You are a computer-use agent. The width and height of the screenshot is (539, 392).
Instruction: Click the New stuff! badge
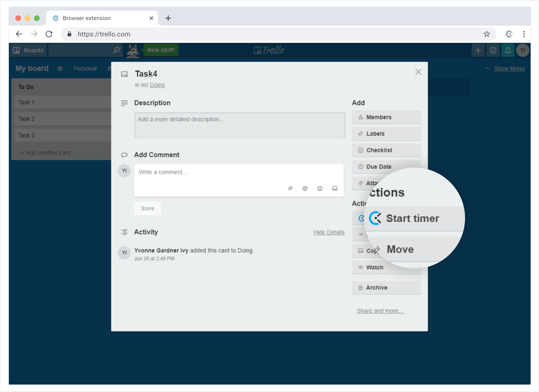pos(161,50)
